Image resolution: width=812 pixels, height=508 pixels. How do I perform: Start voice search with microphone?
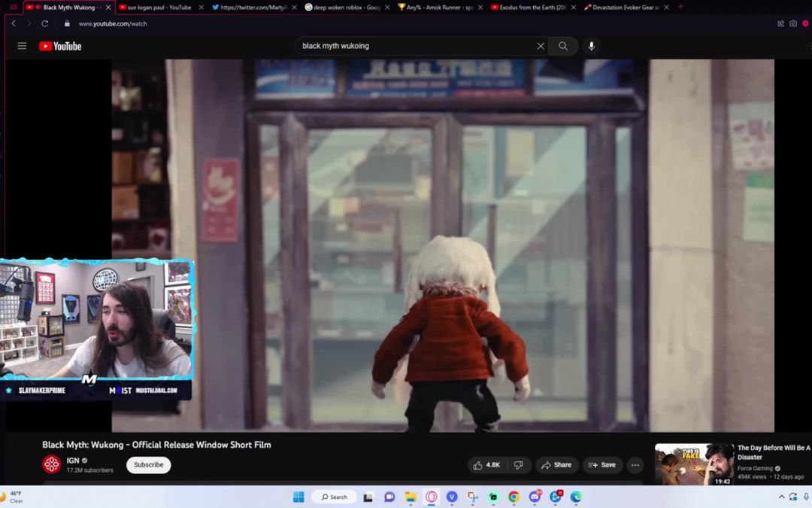(592, 46)
